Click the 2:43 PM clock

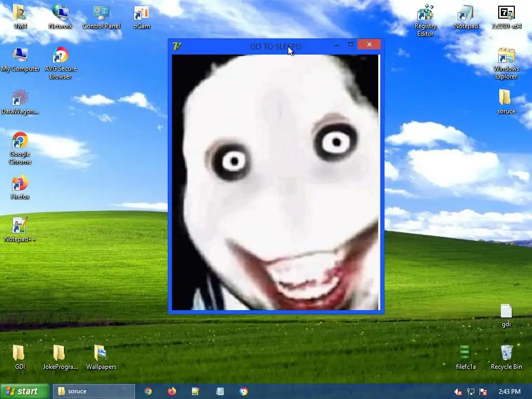coord(509,392)
